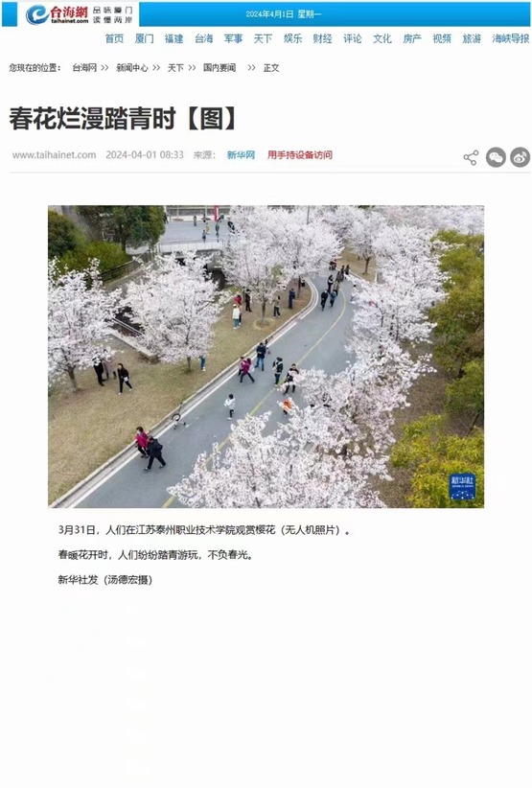Open the 首页 navigation item
532x788 pixels.
click(114, 38)
